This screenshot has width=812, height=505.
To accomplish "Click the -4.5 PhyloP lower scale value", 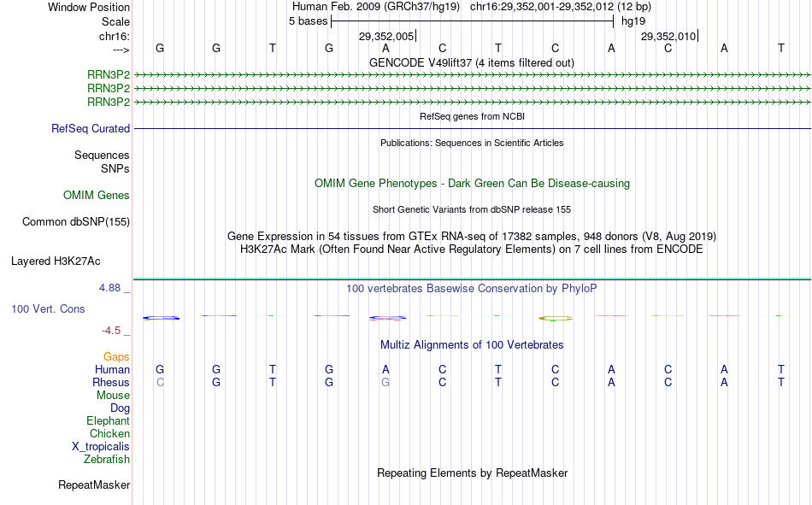I will click(x=111, y=331).
